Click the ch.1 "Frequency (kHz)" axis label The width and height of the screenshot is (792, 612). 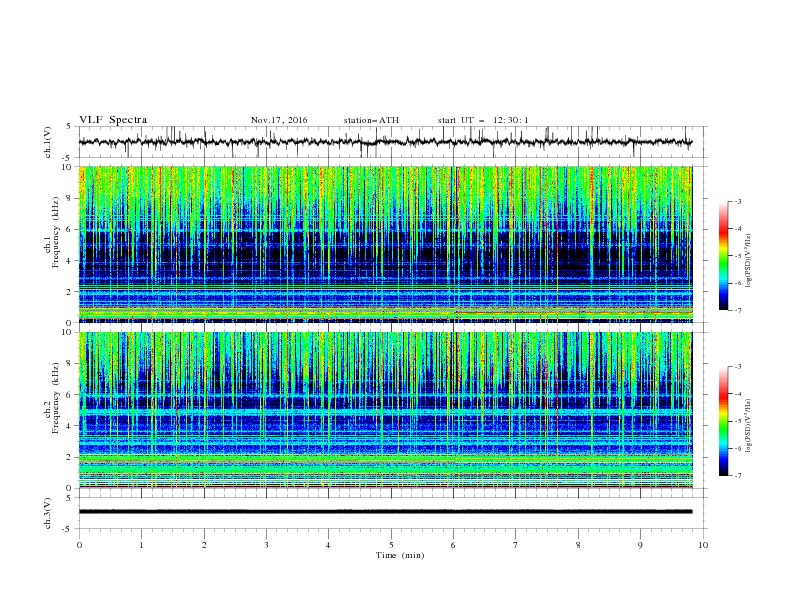56,232
